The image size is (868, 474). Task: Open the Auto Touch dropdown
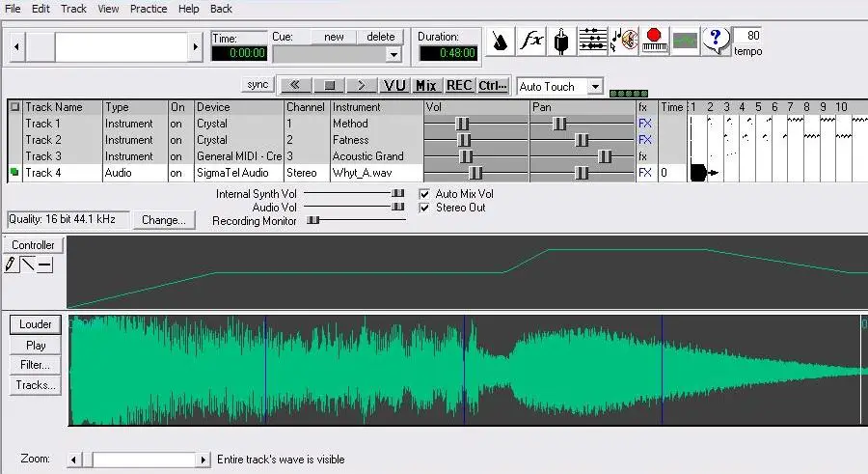coord(594,87)
